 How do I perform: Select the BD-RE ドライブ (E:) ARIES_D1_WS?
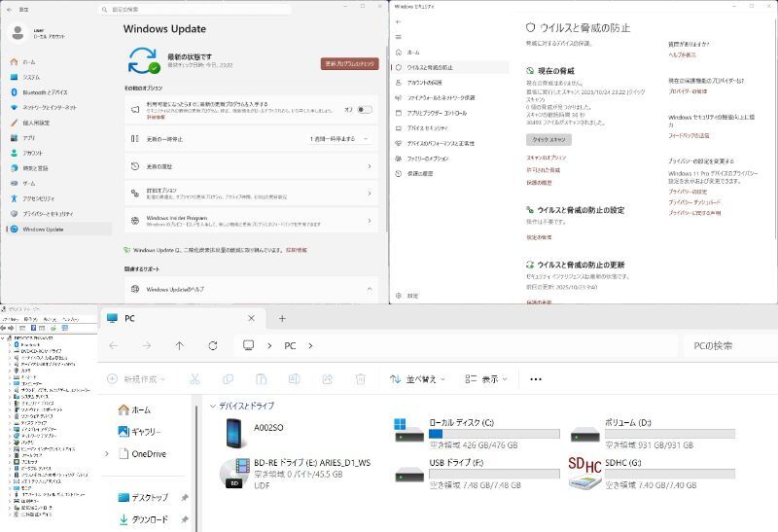(x=296, y=474)
